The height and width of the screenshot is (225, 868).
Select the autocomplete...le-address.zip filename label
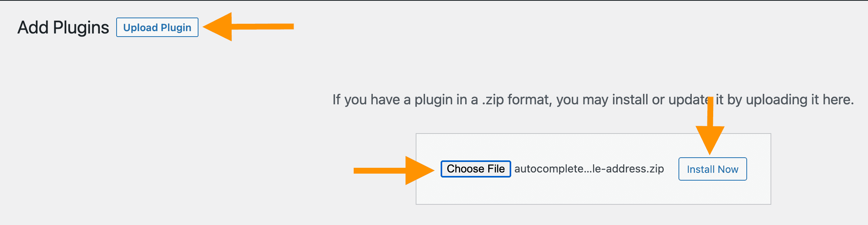pyautogui.click(x=589, y=169)
